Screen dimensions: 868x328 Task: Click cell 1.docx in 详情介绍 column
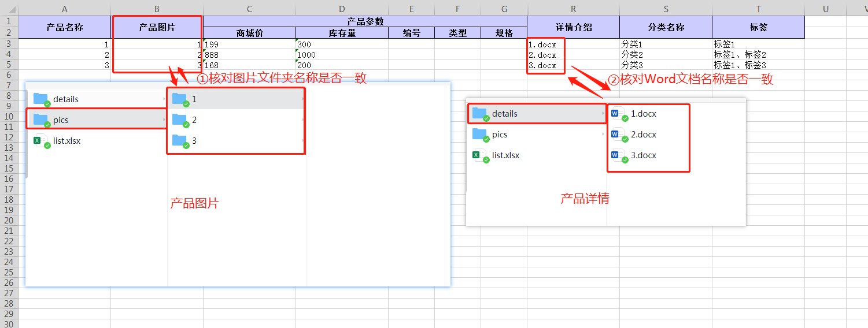tap(573, 44)
